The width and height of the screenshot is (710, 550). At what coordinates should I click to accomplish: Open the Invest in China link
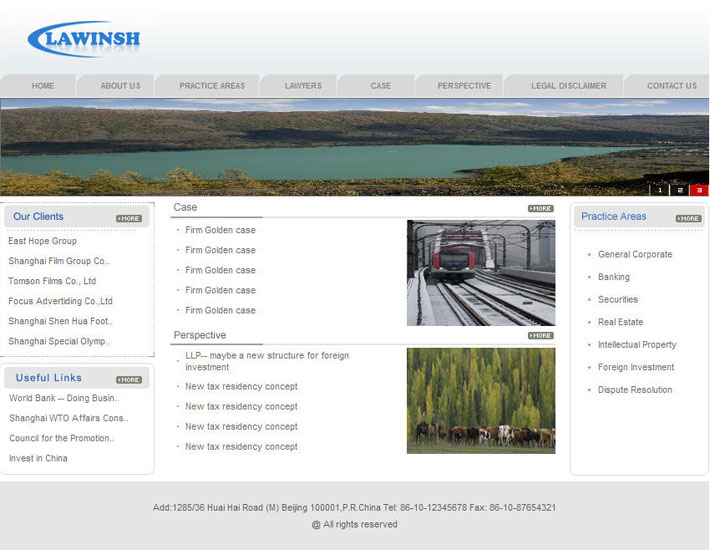coord(38,458)
